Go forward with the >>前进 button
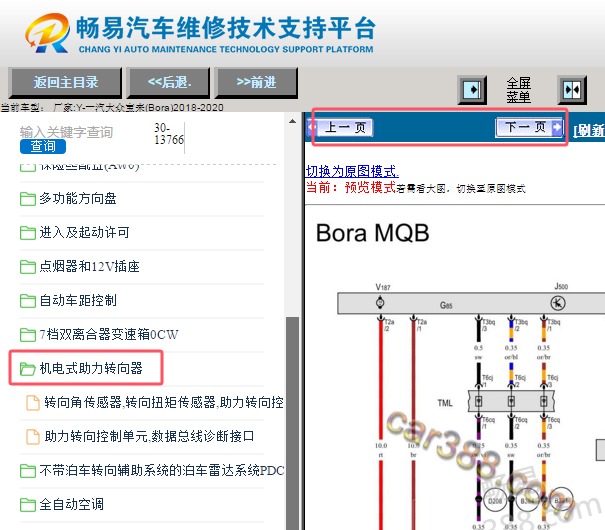 coord(256,82)
